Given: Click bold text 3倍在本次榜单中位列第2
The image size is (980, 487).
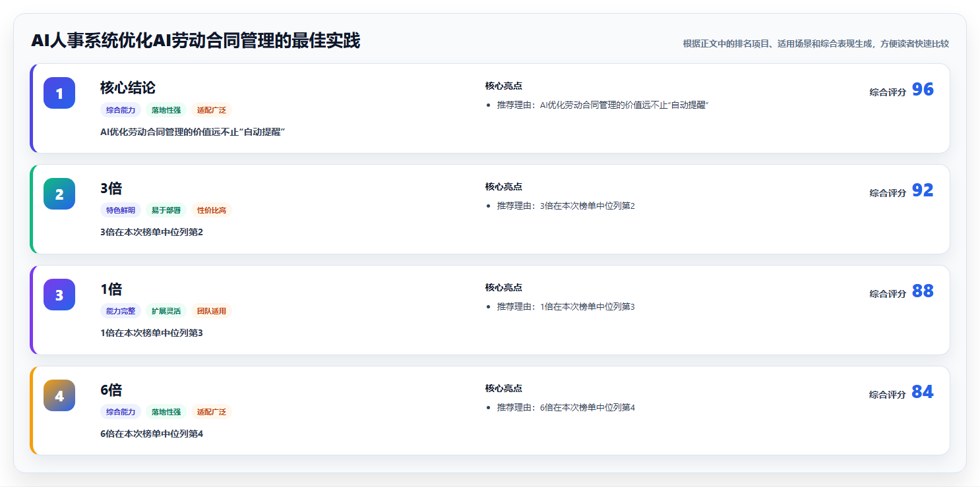Looking at the screenshot, I should 152,232.
